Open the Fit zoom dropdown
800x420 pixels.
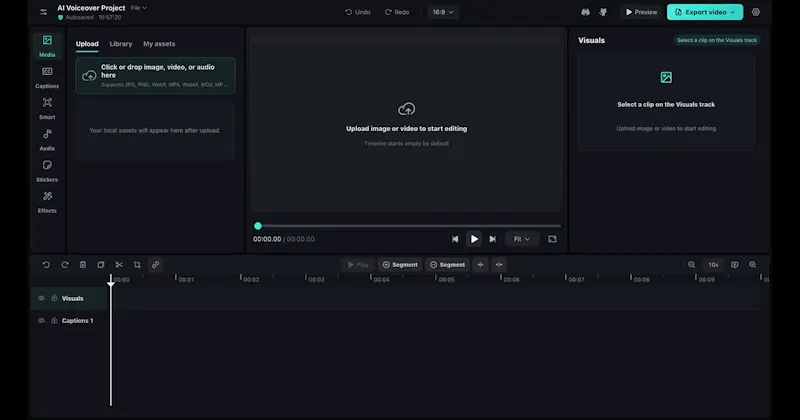pos(521,239)
